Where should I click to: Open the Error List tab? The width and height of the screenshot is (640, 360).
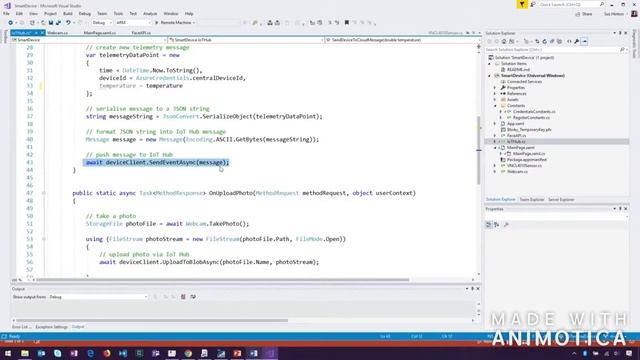[21, 327]
